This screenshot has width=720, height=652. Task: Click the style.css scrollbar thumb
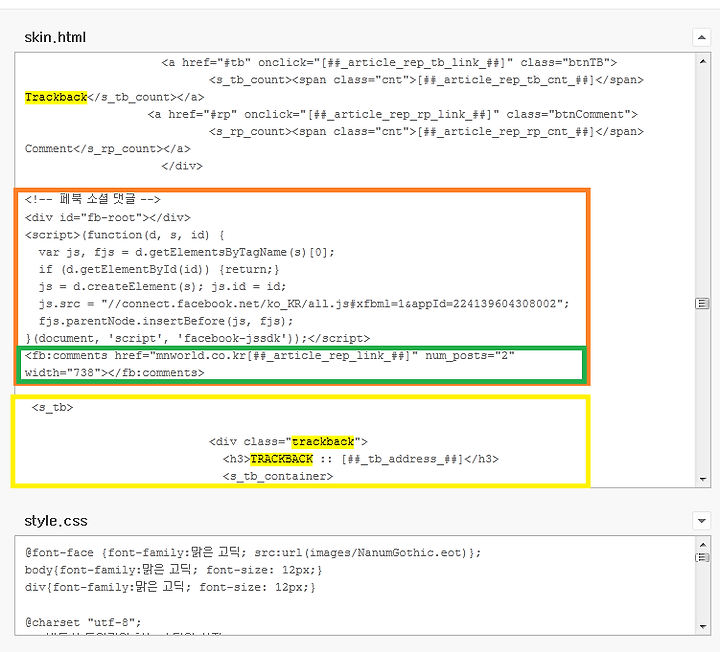[x=703, y=557]
